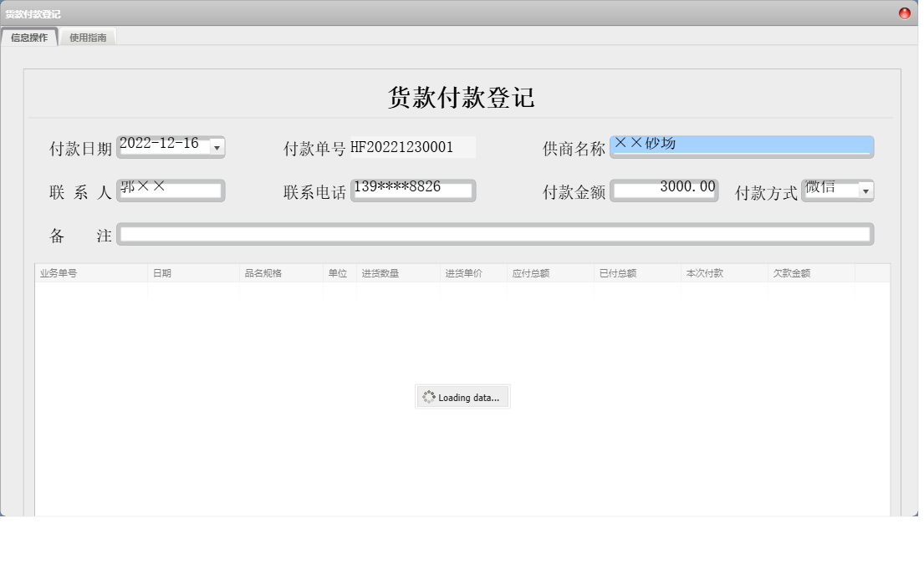Click the 付款金额 field showing 3000.00
Viewport: 924px width, 574px height.
coord(665,190)
